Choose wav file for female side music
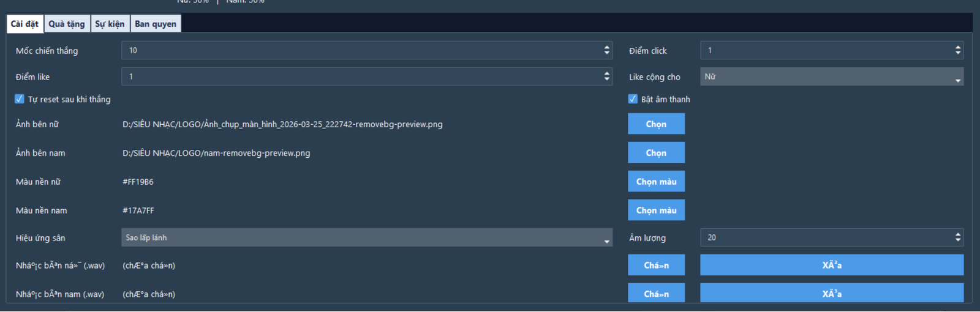Screen dimensions: 980x312 (x=656, y=266)
